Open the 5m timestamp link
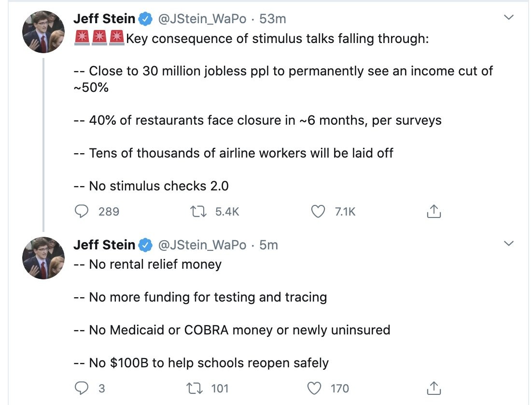 tap(269, 245)
